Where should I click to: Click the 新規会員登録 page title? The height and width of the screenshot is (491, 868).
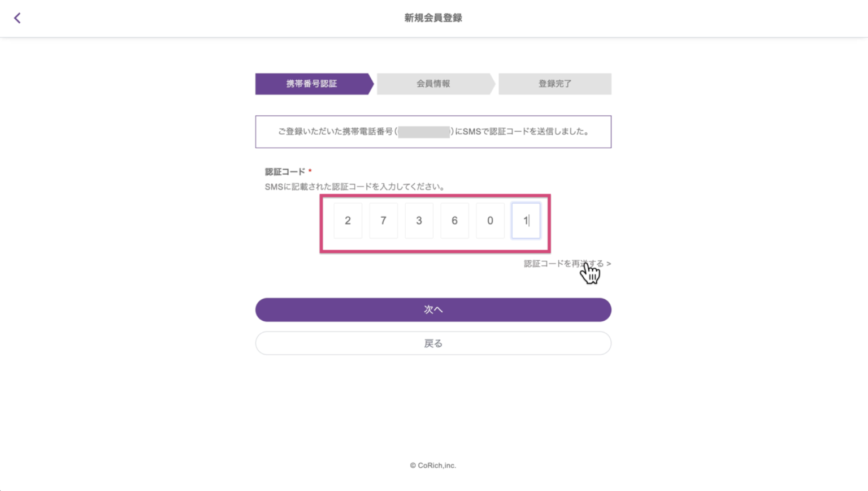(x=433, y=18)
